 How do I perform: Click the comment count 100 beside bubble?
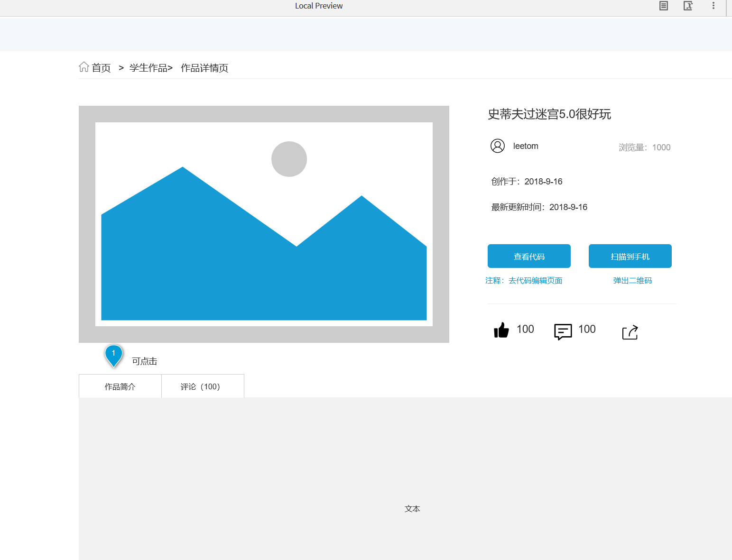point(587,329)
